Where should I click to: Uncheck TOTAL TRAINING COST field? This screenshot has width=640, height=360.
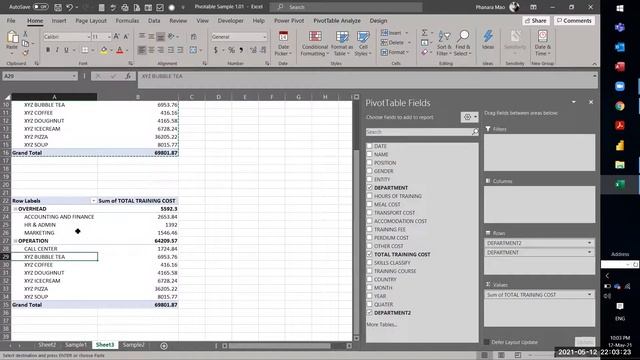pyautogui.click(x=369, y=254)
